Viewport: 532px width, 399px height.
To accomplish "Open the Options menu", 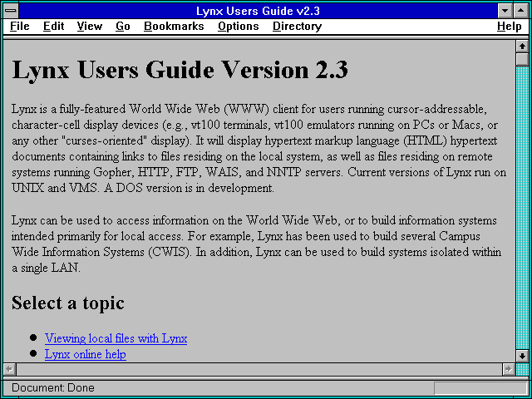I will coord(239,27).
